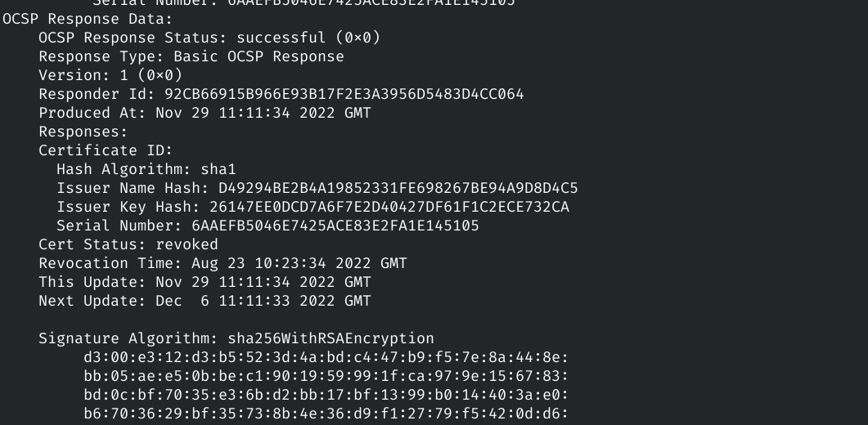Click the "OCSP Response Data:" header line
Image resolution: width=868 pixels, height=425 pixels.
tap(88, 19)
